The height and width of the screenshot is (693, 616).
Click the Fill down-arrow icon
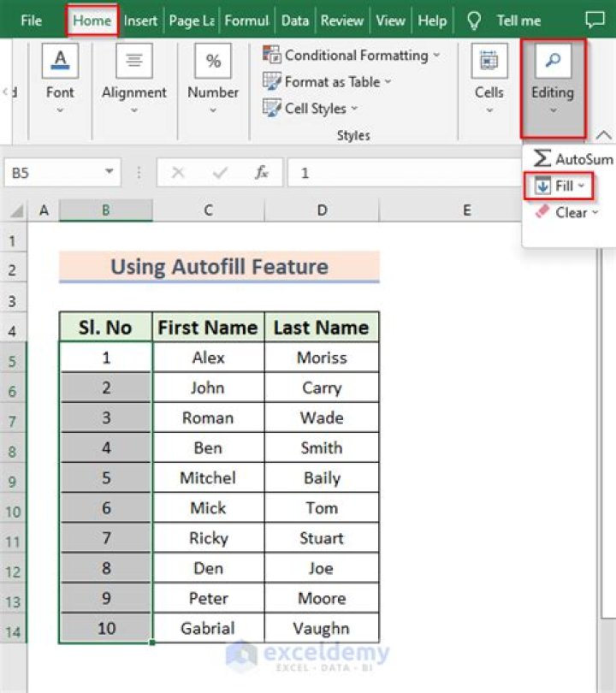(x=542, y=186)
